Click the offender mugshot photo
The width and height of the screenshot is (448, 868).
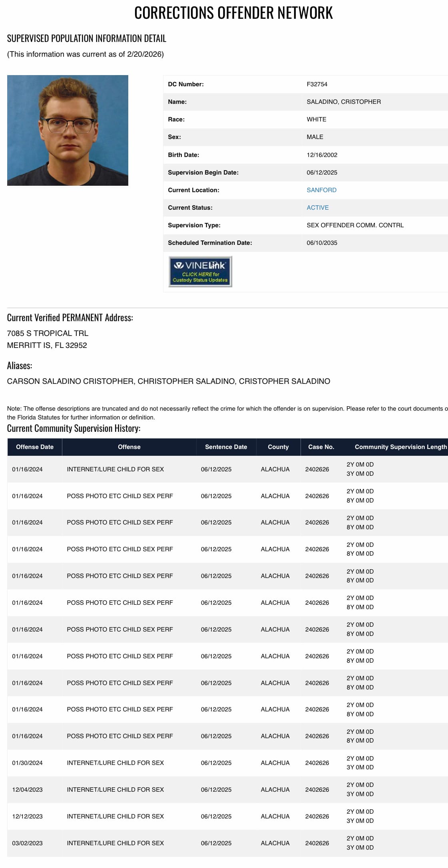pyautogui.click(x=68, y=130)
